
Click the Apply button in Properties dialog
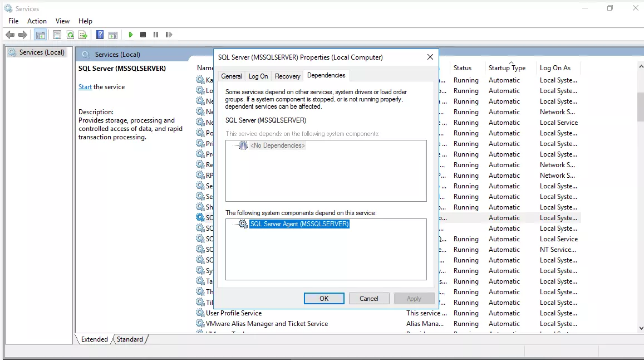414,298
